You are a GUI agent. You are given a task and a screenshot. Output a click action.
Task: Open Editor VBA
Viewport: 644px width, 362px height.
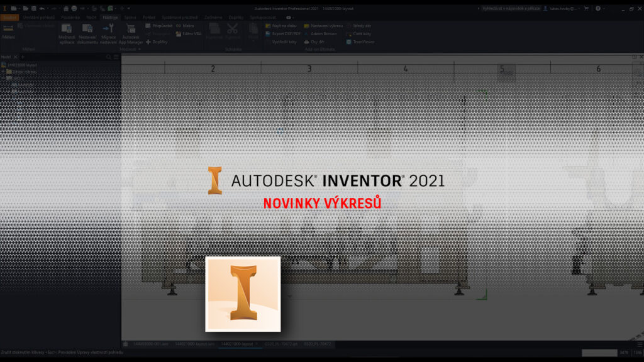tap(189, 34)
